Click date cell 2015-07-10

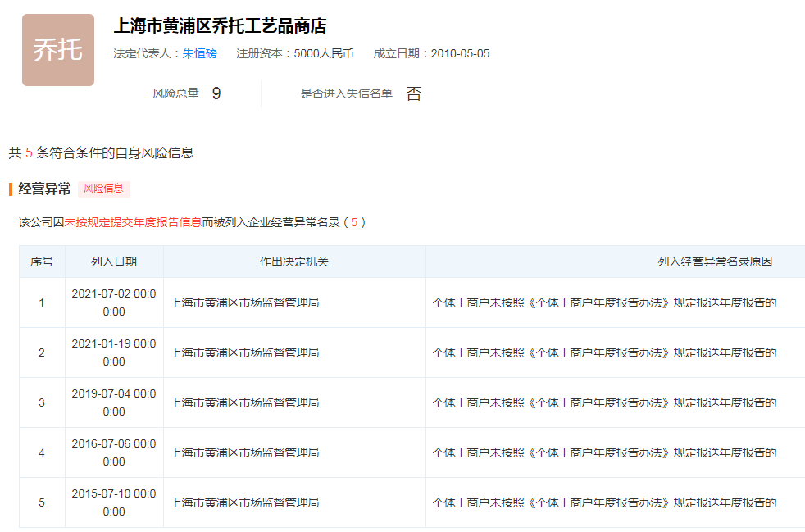pos(114,502)
